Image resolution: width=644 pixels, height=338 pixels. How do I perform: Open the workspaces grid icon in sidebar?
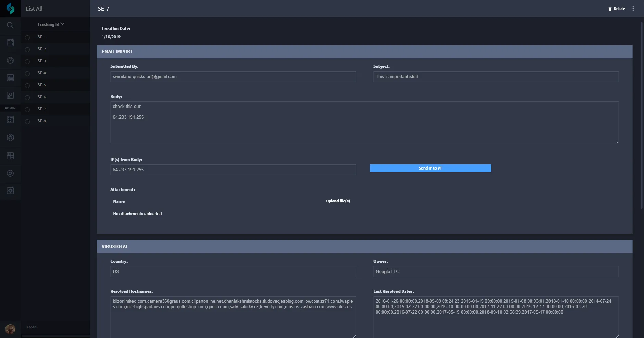[x=10, y=43]
